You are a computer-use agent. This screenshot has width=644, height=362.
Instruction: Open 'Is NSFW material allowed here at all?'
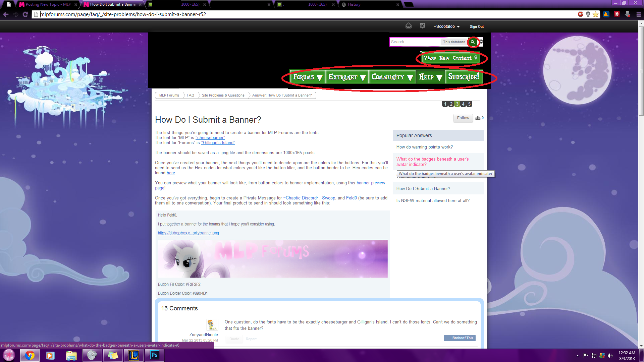click(x=433, y=201)
